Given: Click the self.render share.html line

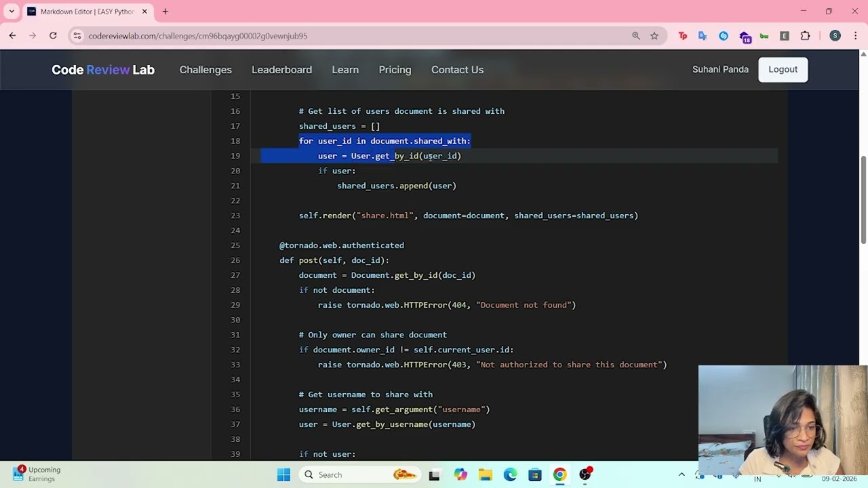Looking at the screenshot, I should pos(469,216).
